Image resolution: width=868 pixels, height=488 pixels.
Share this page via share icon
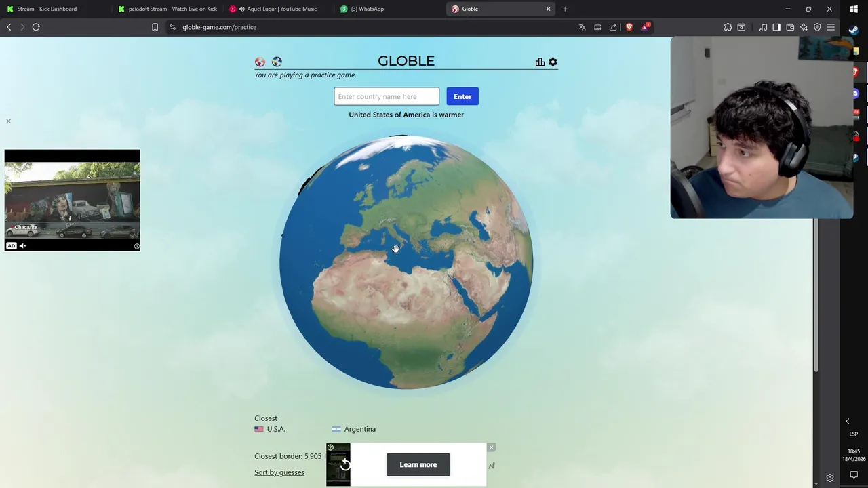[x=613, y=27]
